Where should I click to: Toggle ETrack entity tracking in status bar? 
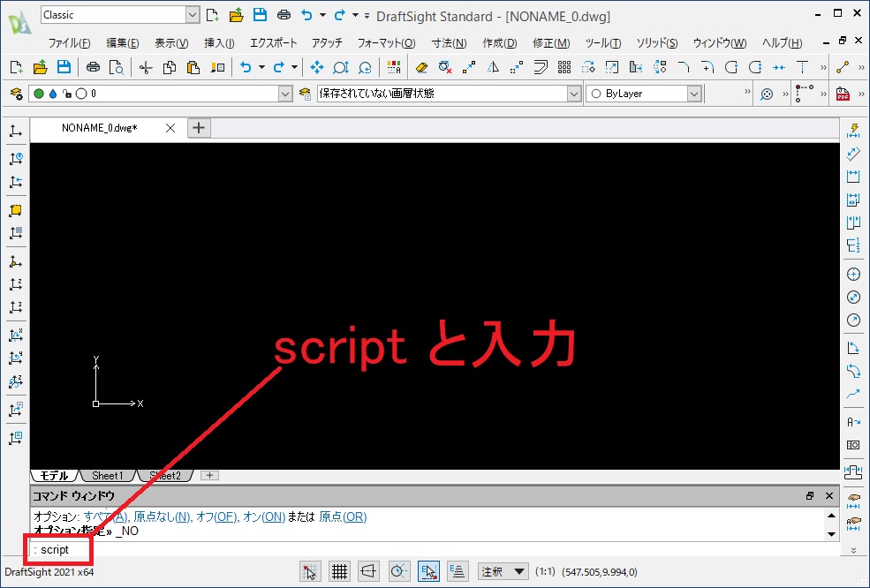(458, 571)
